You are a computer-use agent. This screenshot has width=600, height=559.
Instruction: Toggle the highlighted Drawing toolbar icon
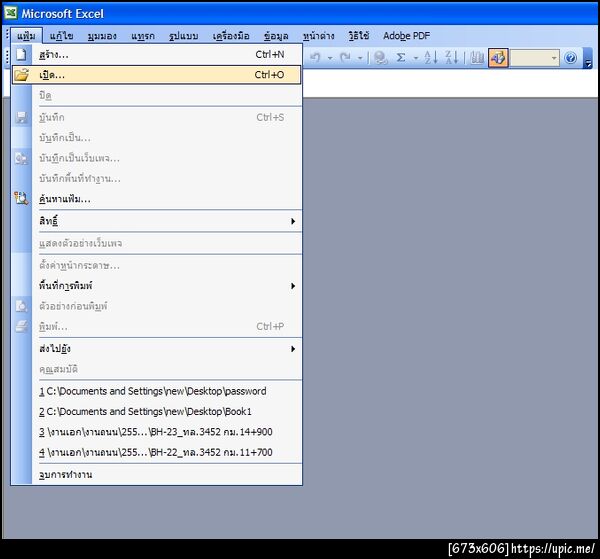[498, 58]
